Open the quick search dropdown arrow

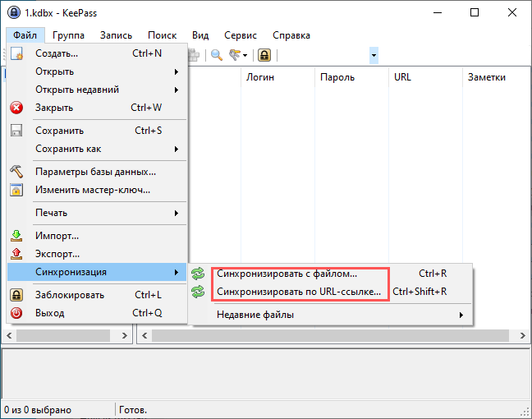coord(374,55)
